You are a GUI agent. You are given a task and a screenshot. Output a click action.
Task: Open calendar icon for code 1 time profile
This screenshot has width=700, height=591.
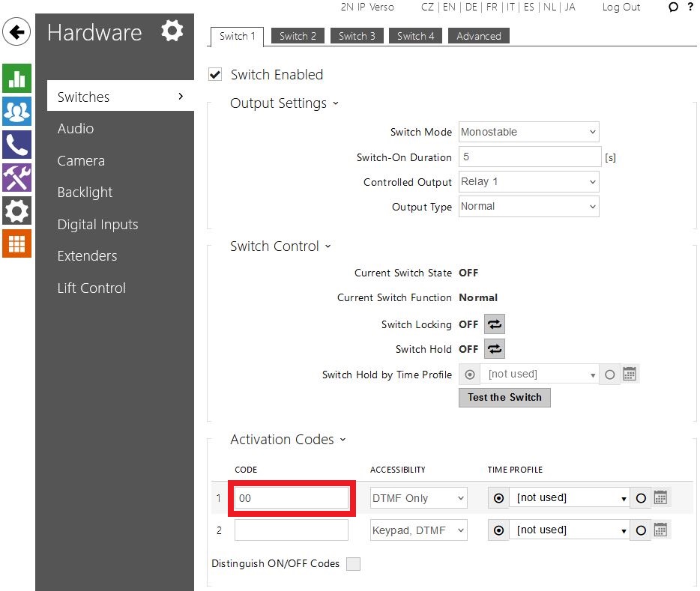click(x=660, y=497)
